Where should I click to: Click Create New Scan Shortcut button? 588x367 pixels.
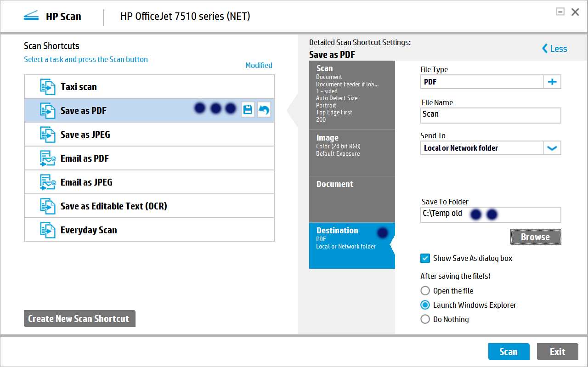click(x=79, y=319)
